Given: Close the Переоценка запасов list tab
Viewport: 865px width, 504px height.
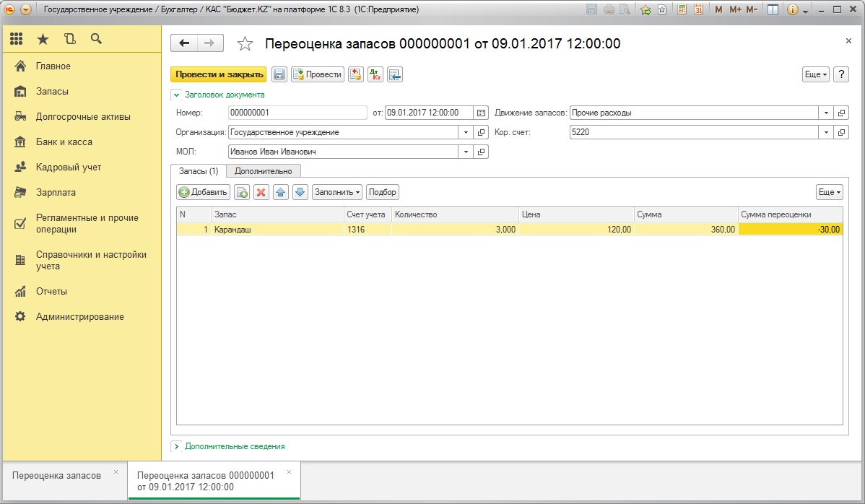Looking at the screenshot, I should [116, 472].
